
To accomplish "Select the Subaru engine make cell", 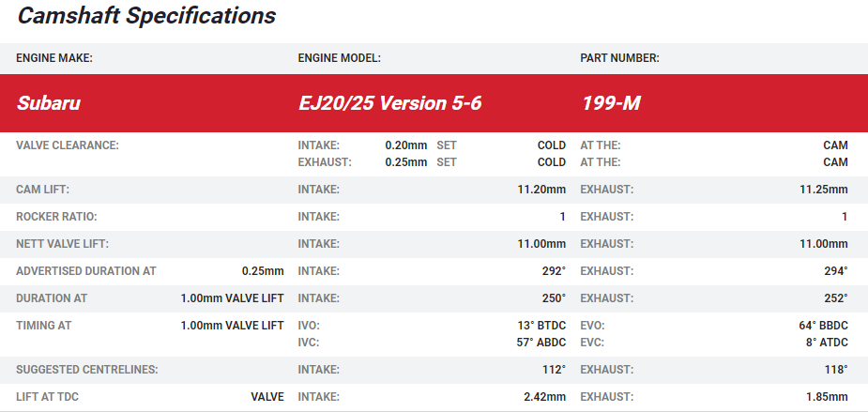I will pos(48,103).
